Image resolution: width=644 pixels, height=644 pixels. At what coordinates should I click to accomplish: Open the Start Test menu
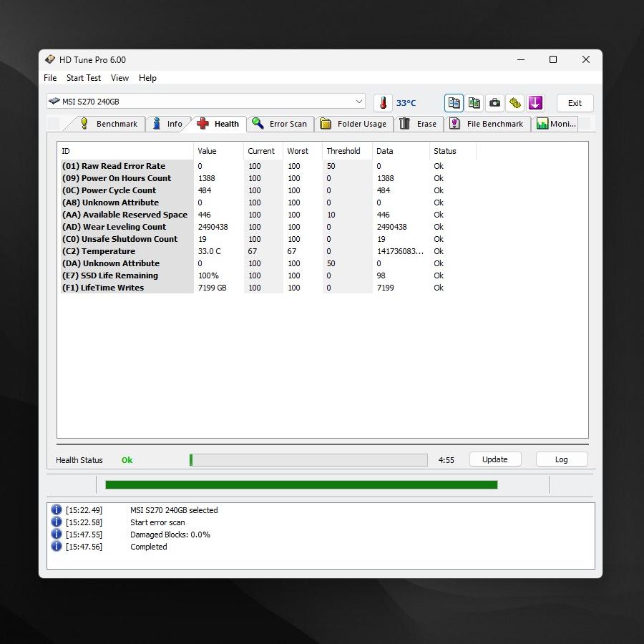(84, 78)
